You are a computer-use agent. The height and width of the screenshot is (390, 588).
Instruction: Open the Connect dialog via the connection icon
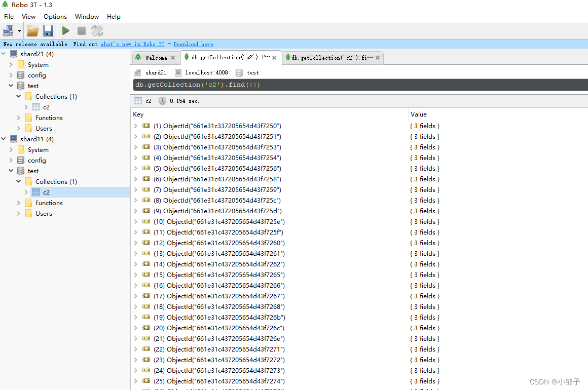click(8, 30)
